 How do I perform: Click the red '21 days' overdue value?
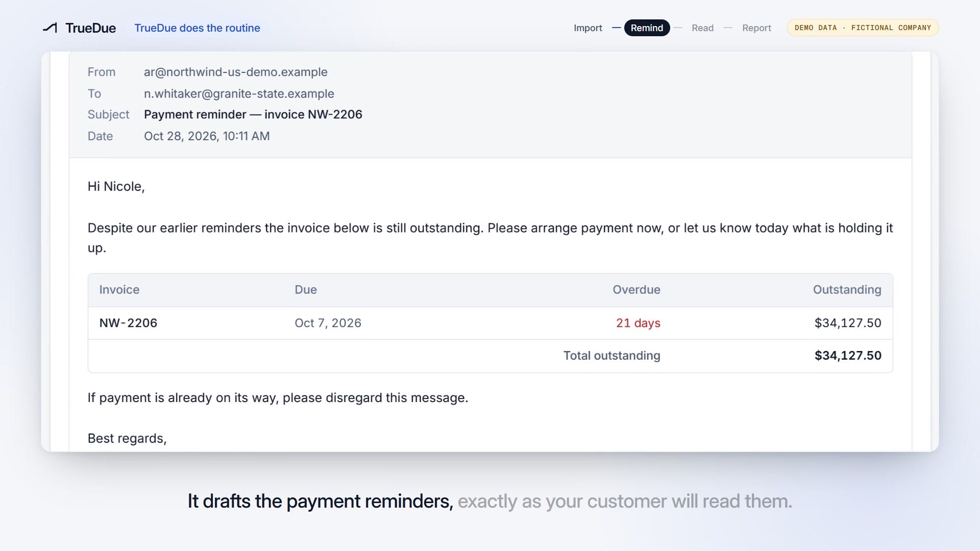[638, 323]
